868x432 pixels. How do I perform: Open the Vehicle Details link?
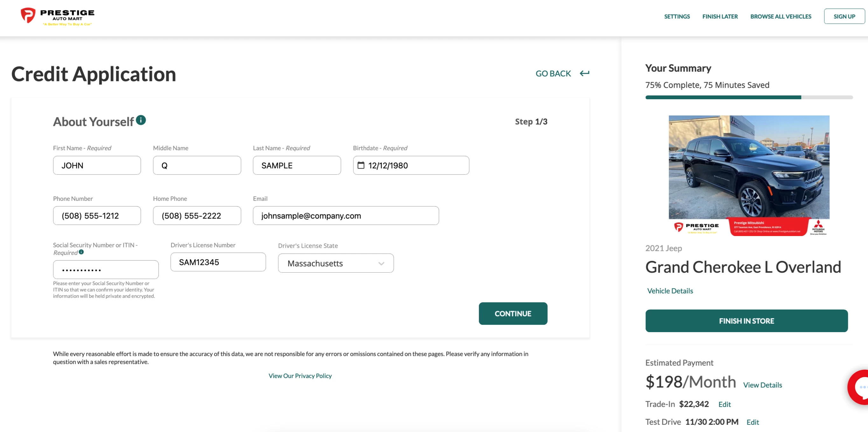670,290
